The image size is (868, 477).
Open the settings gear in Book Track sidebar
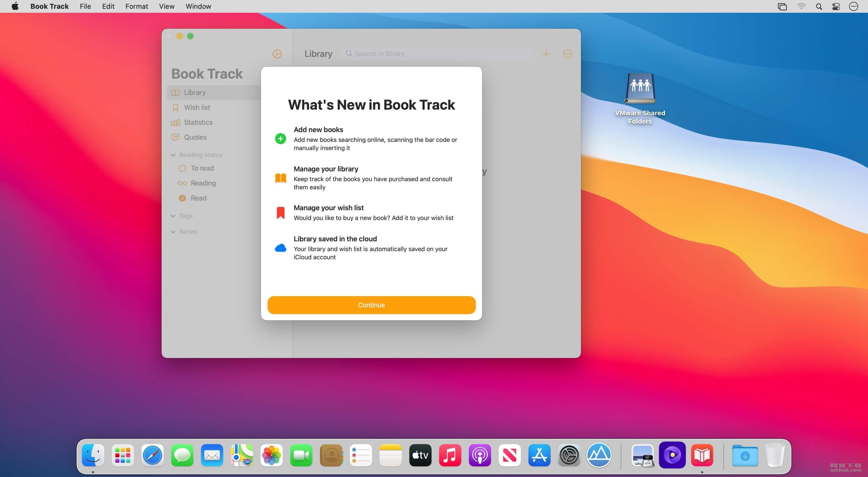click(x=277, y=54)
